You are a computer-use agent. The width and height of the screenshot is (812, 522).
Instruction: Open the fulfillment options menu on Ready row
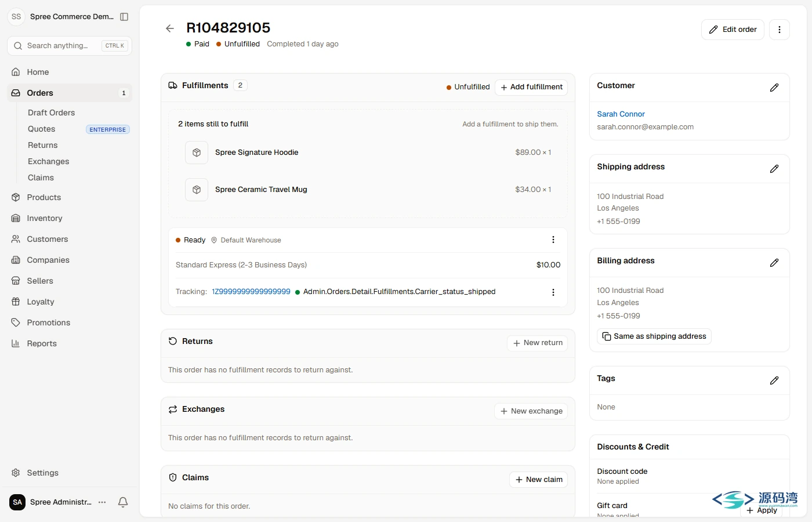tap(553, 240)
